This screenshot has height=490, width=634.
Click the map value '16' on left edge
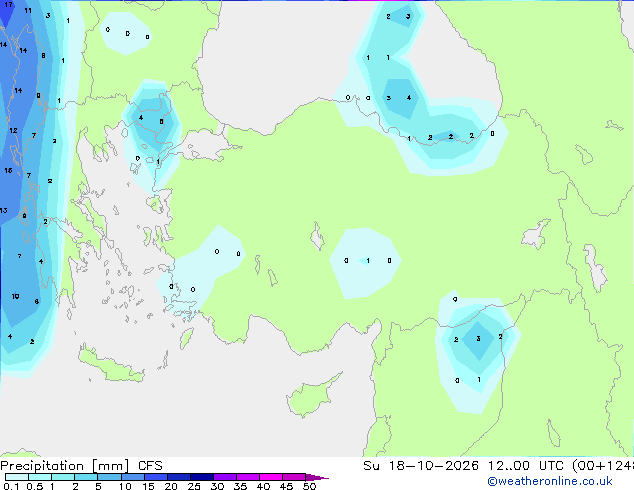[x=8, y=171]
